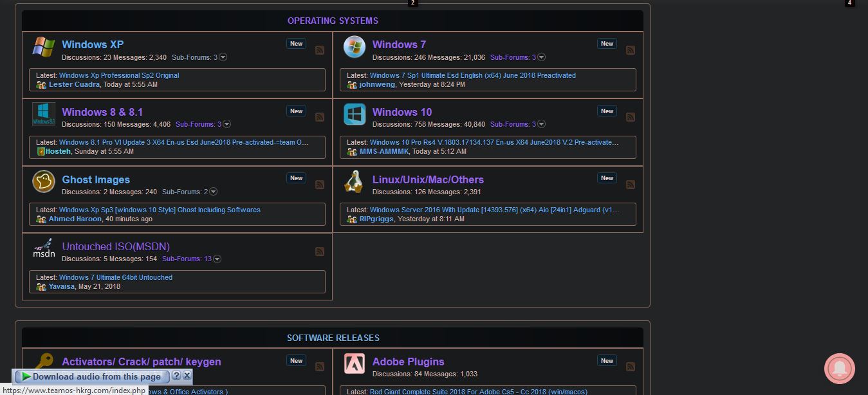Click the avatar icon beside RIPgriggs
This screenshot has width=868, height=395.
click(352, 219)
